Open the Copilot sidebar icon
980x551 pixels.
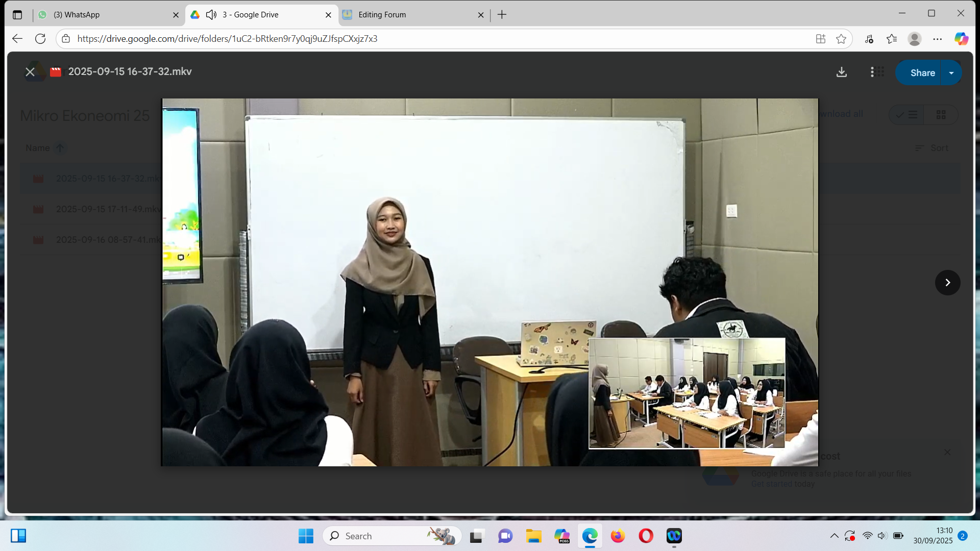[962, 39]
